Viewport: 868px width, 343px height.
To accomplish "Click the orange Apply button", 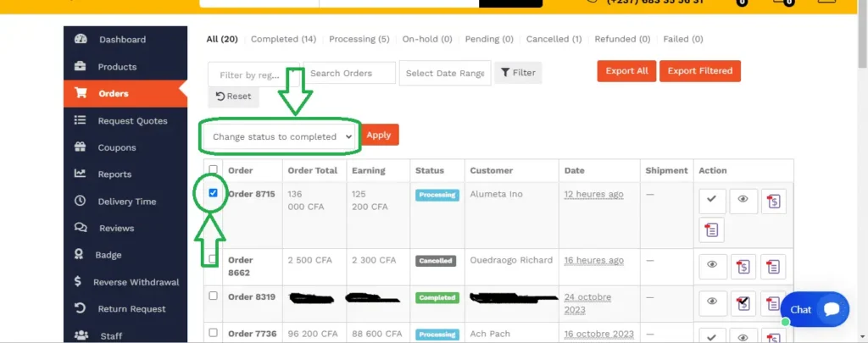I will [379, 135].
